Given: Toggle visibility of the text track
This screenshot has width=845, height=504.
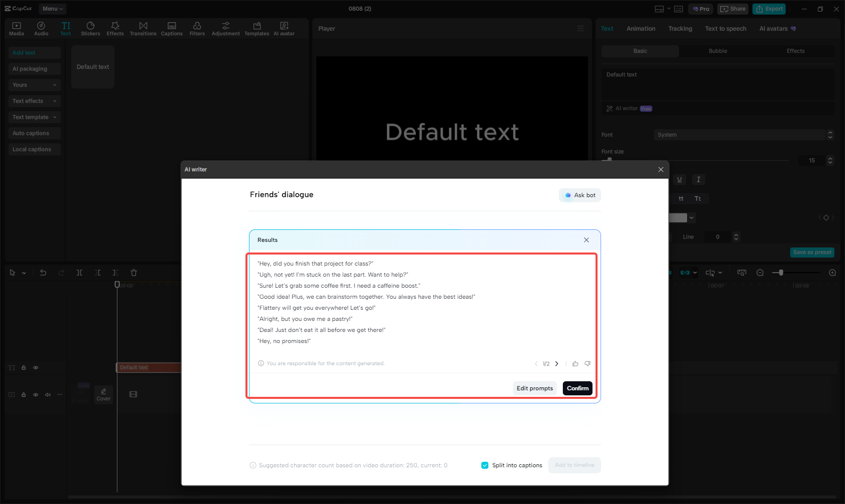Looking at the screenshot, I should click(x=36, y=368).
